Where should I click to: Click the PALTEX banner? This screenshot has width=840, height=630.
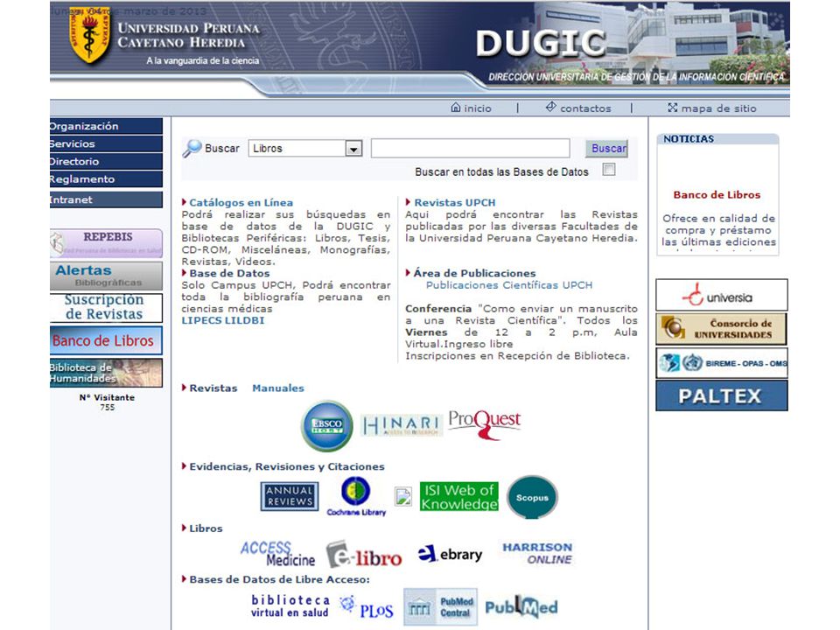coord(722,395)
